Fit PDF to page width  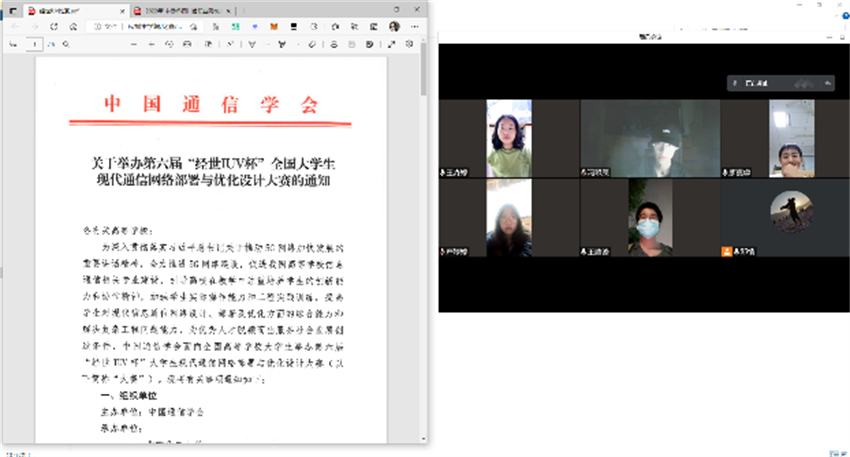coord(187,44)
